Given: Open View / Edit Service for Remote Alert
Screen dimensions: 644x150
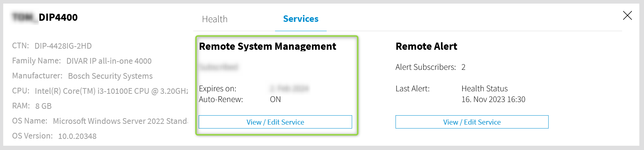Looking at the screenshot, I should [472, 122].
